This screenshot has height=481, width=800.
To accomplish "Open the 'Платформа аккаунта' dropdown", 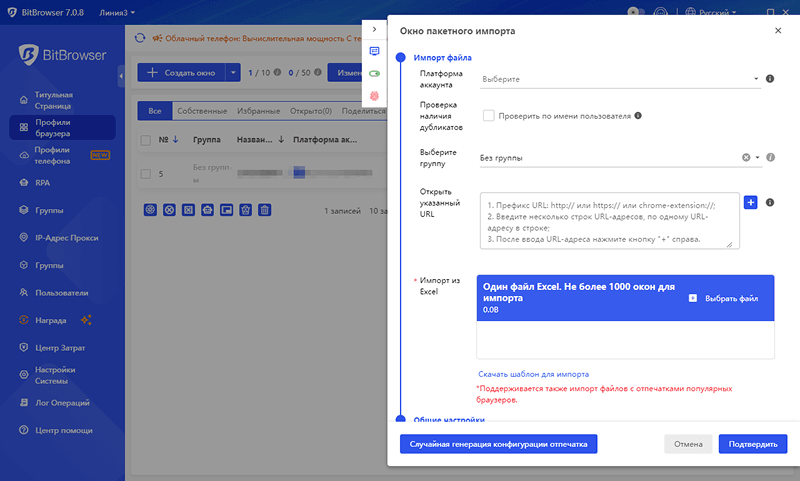I will coord(620,78).
